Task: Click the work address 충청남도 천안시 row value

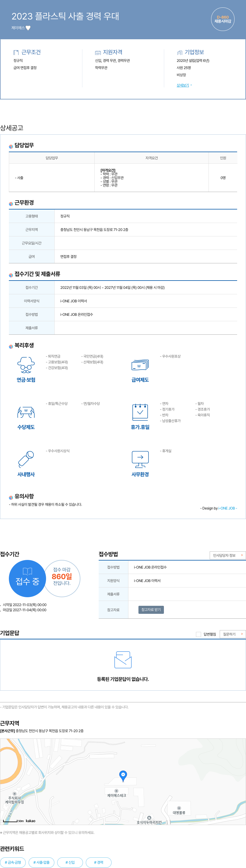Action: (94, 230)
